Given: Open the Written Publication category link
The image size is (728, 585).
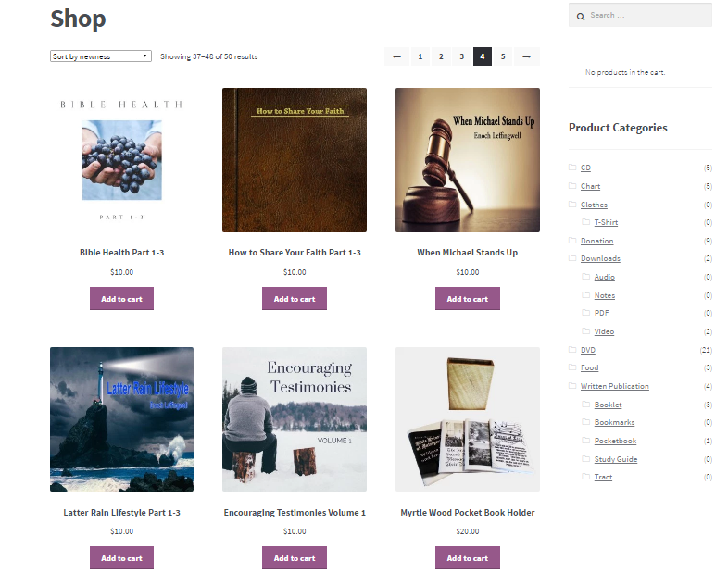Looking at the screenshot, I should point(615,386).
